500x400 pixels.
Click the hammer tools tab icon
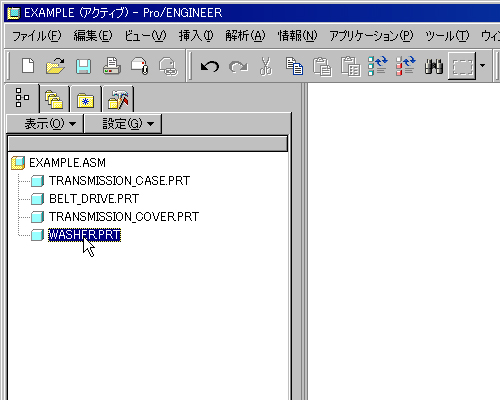[x=118, y=99]
